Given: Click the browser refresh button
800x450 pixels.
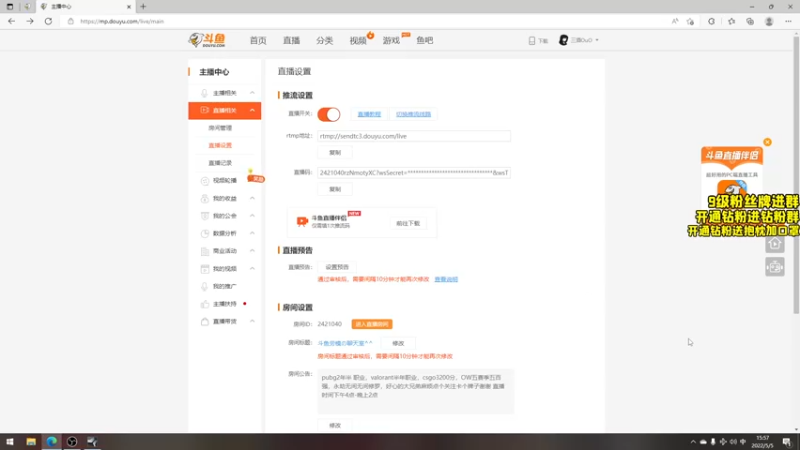Looking at the screenshot, I should pos(48,21).
